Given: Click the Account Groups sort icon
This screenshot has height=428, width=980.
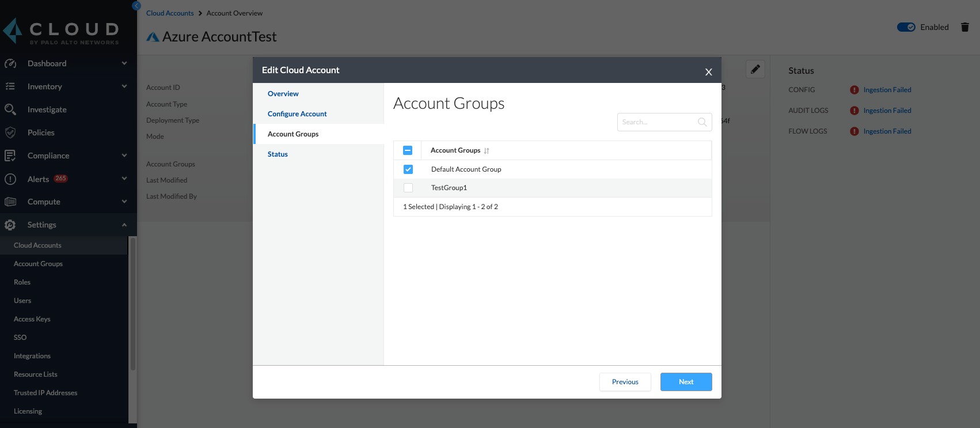Looking at the screenshot, I should [487, 151].
